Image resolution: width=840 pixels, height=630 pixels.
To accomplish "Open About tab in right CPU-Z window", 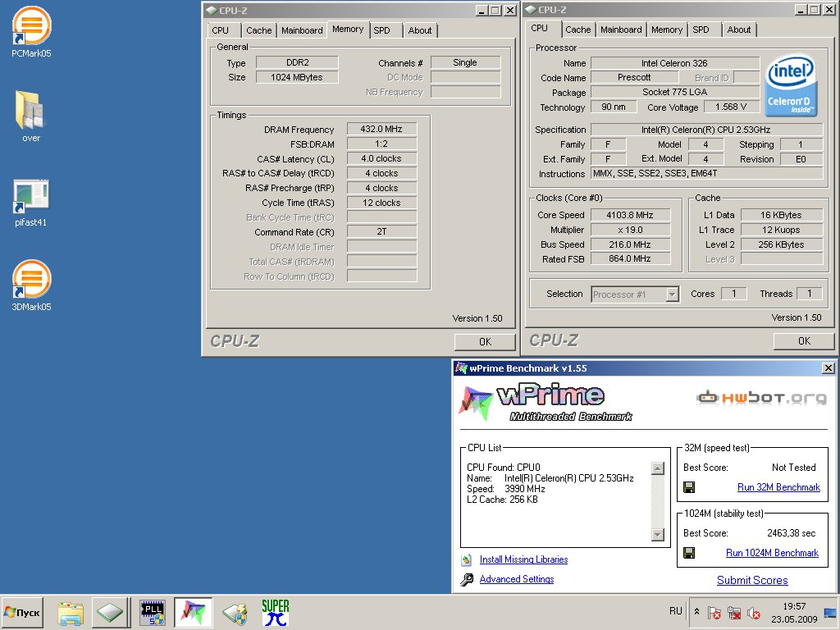I will (739, 30).
